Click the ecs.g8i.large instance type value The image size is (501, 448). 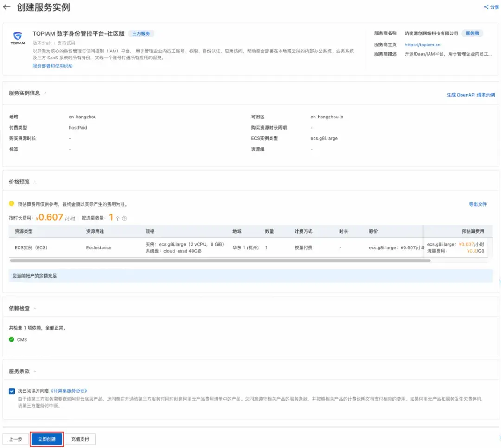(x=324, y=138)
